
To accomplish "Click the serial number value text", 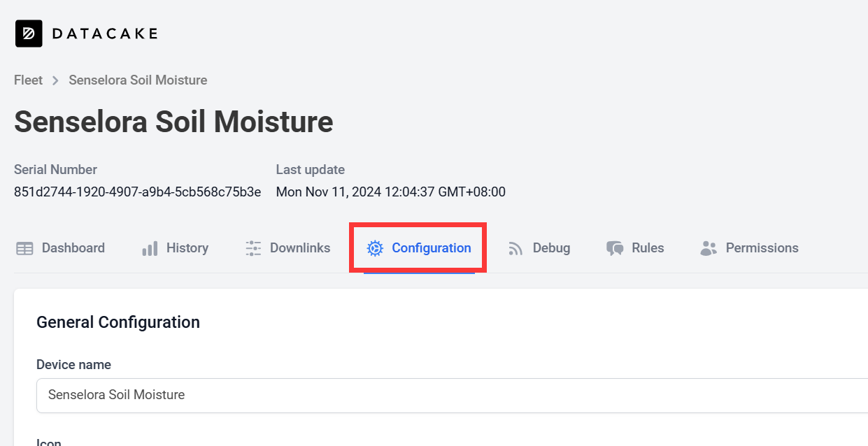I will point(138,192).
